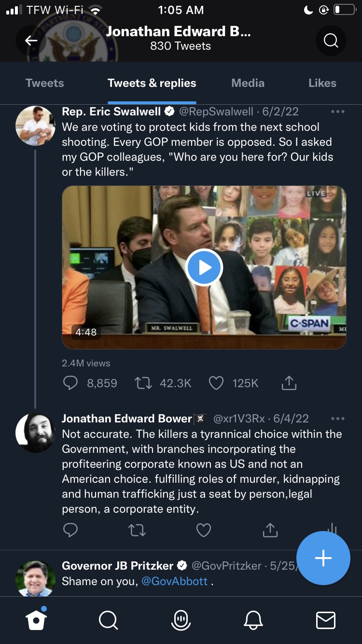Tap the back arrow button
362x644 pixels.
click(31, 41)
